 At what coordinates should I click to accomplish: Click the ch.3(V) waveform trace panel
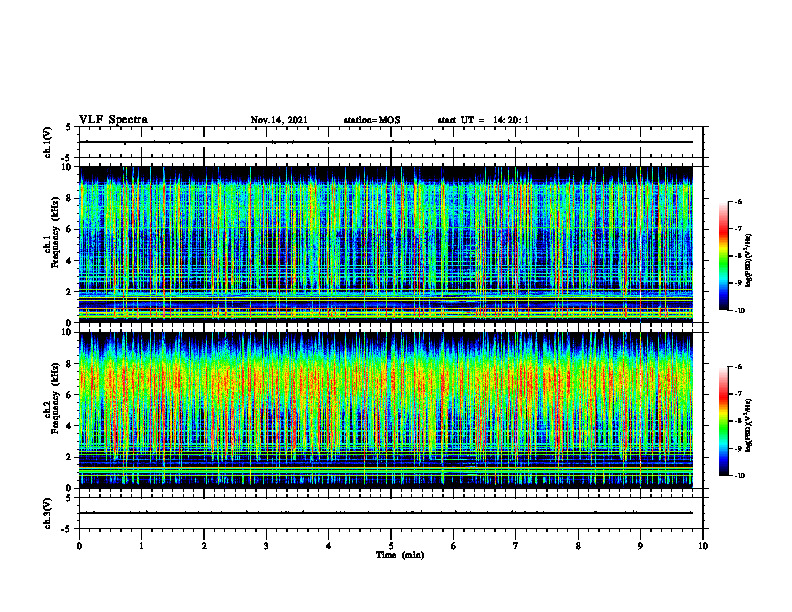coord(391,513)
